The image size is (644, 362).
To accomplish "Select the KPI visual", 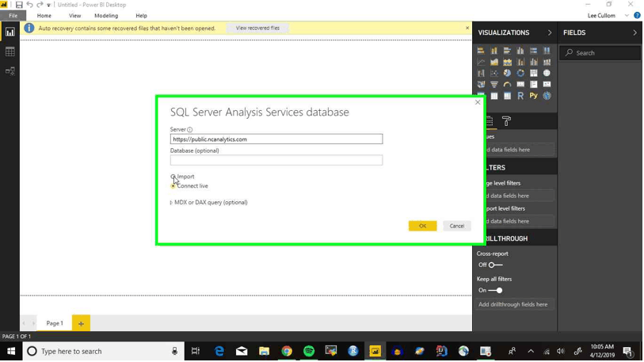I will tap(547, 84).
